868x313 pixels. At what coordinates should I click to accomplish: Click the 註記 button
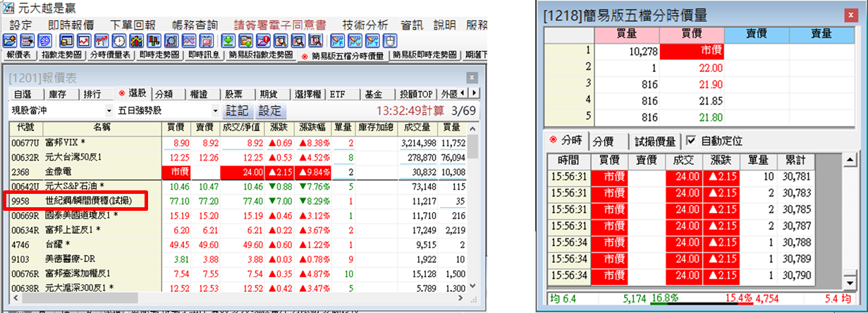(236, 111)
